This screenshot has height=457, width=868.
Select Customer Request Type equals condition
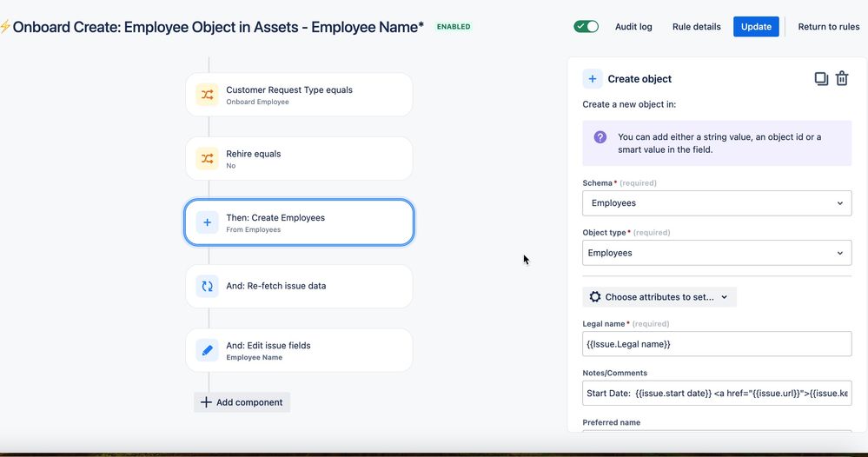(299, 95)
